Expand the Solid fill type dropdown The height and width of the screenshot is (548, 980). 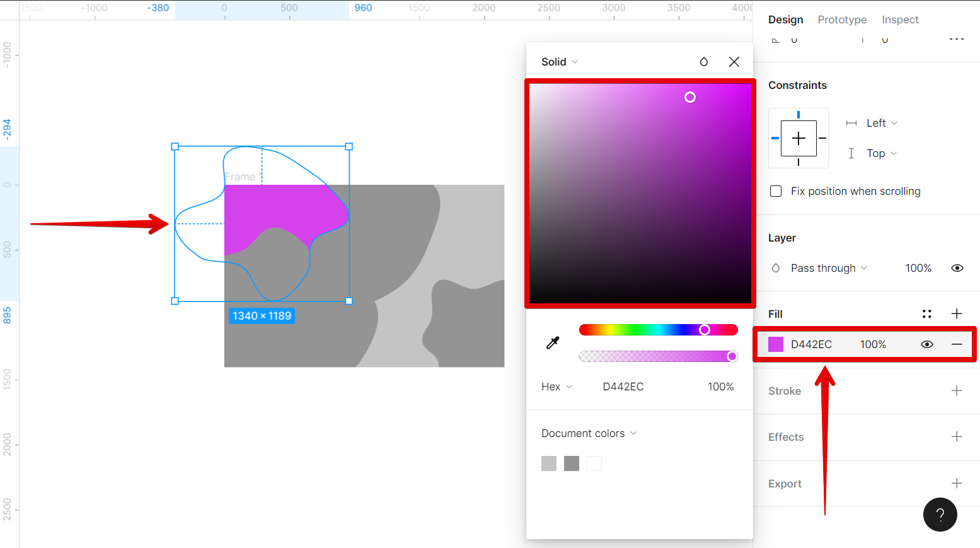click(x=559, y=62)
